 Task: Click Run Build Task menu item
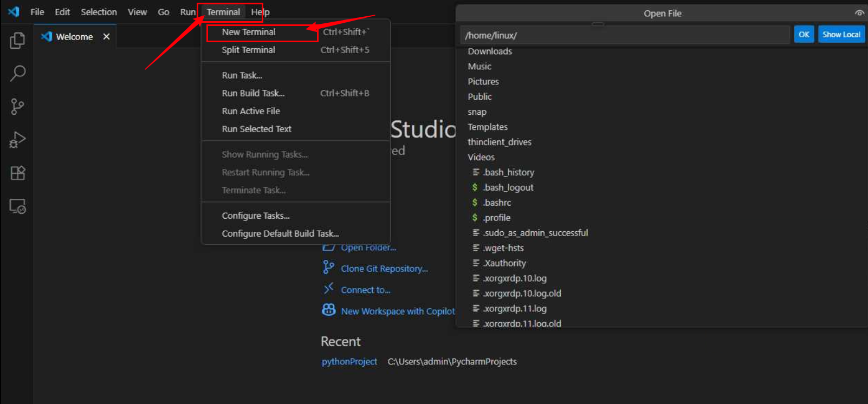[x=253, y=93]
